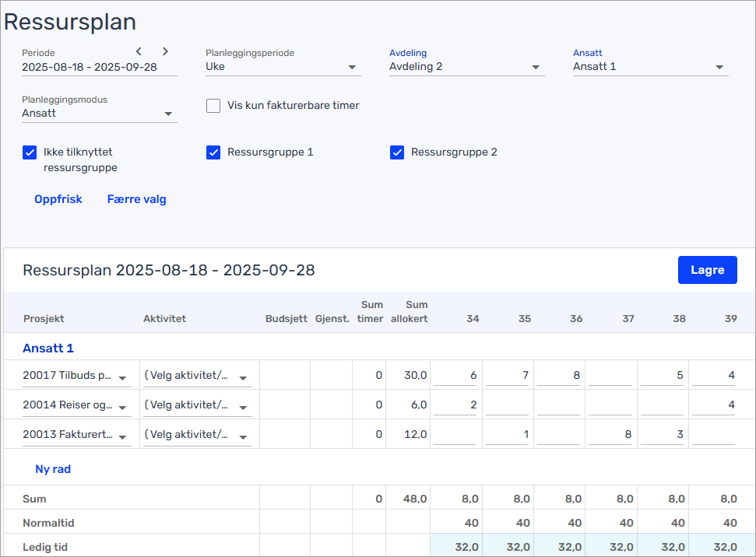This screenshot has width=756, height=557.
Task: Go to previous period with left chevron
Action: pyautogui.click(x=139, y=52)
